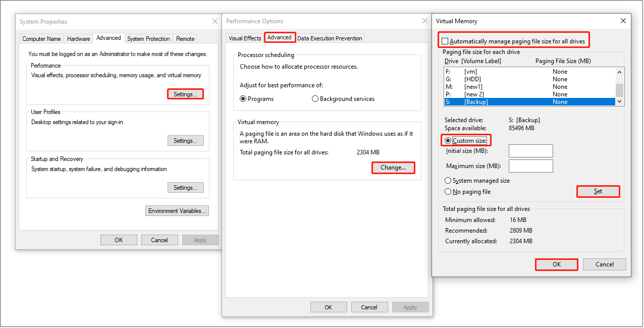Cancel the System Properties window

[159, 240]
